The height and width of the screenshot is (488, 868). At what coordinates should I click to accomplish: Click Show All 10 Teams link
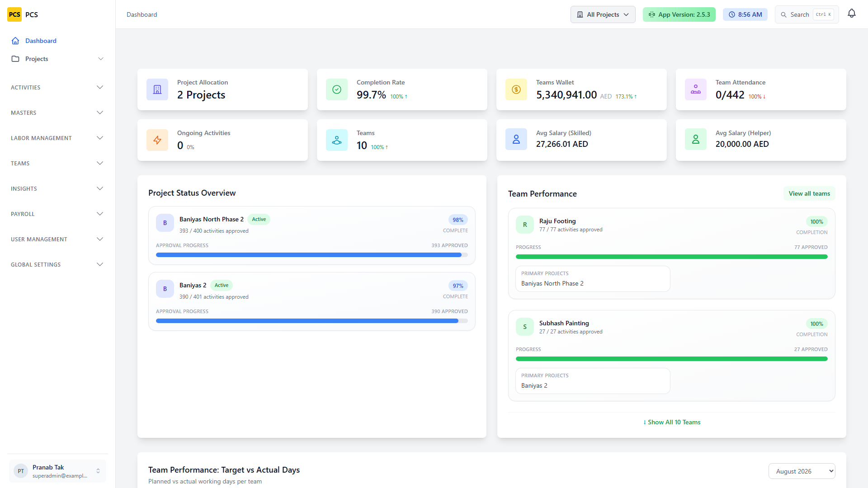click(672, 422)
